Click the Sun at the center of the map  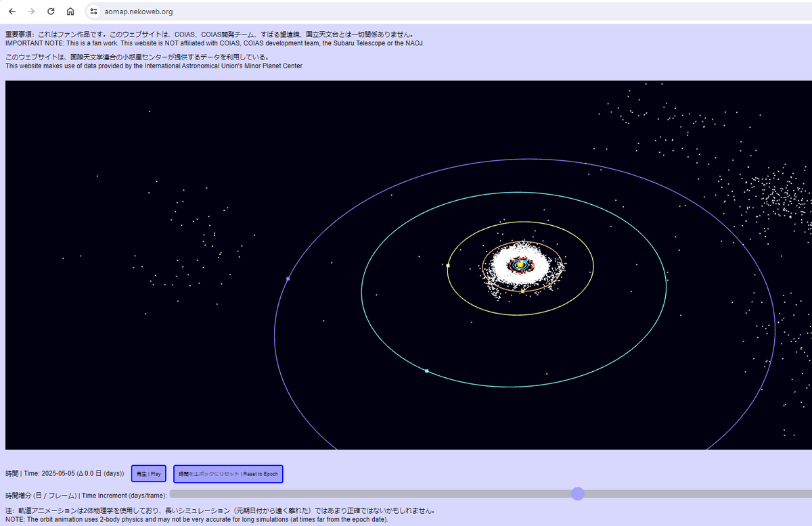tap(520, 264)
